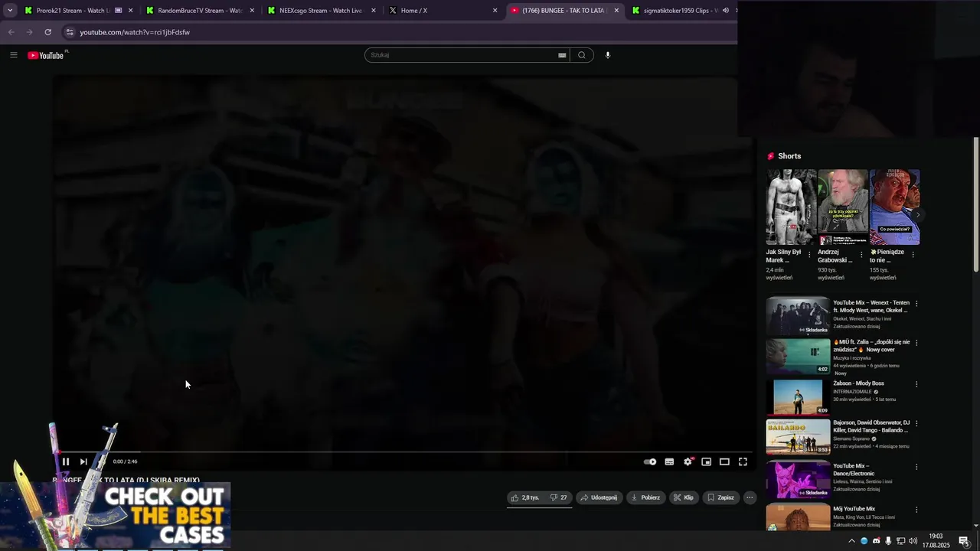Show next Shorts with arrow
The height and width of the screenshot is (551, 980).
coord(918,215)
